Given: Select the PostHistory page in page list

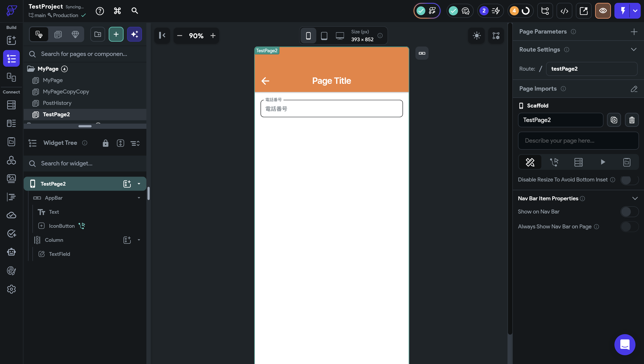Looking at the screenshot, I should coord(57,103).
